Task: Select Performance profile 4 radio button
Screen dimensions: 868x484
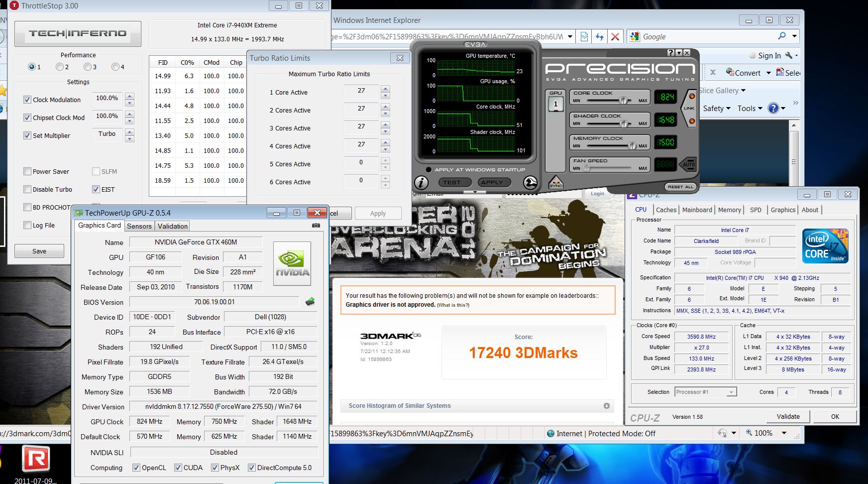Action: [115, 67]
